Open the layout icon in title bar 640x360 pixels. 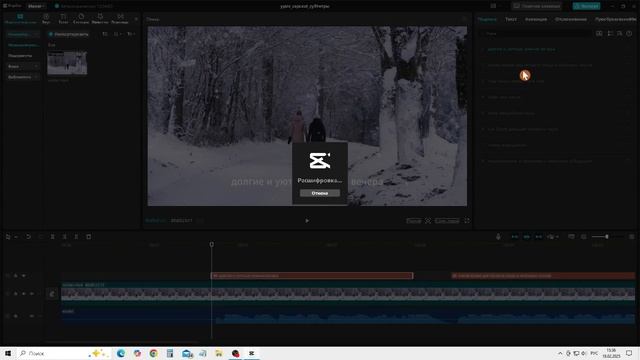(493, 6)
